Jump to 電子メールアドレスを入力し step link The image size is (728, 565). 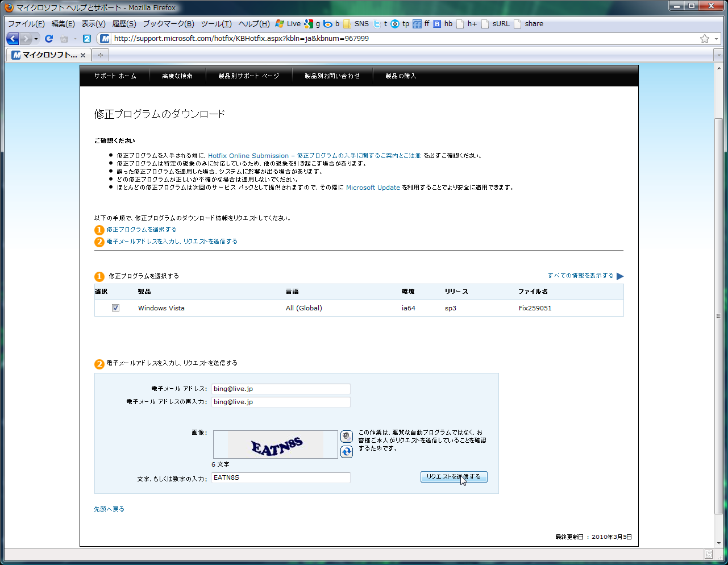172,242
